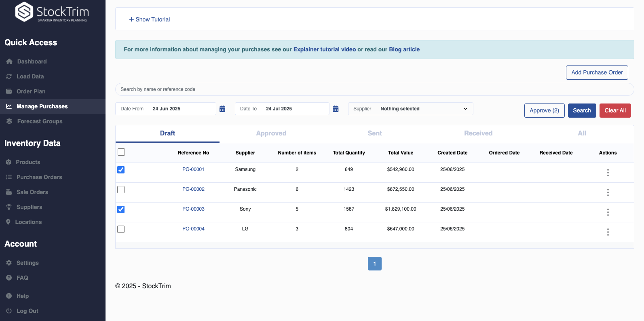Click the Products box icon
Screen dimensions: 644x321
pyautogui.click(x=8, y=162)
